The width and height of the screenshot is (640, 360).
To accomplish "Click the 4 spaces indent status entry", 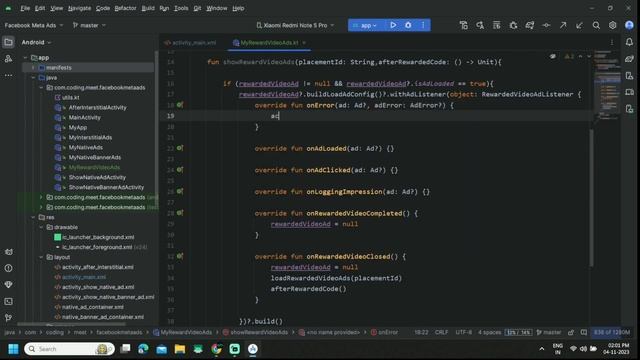I will click(x=489, y=332).
